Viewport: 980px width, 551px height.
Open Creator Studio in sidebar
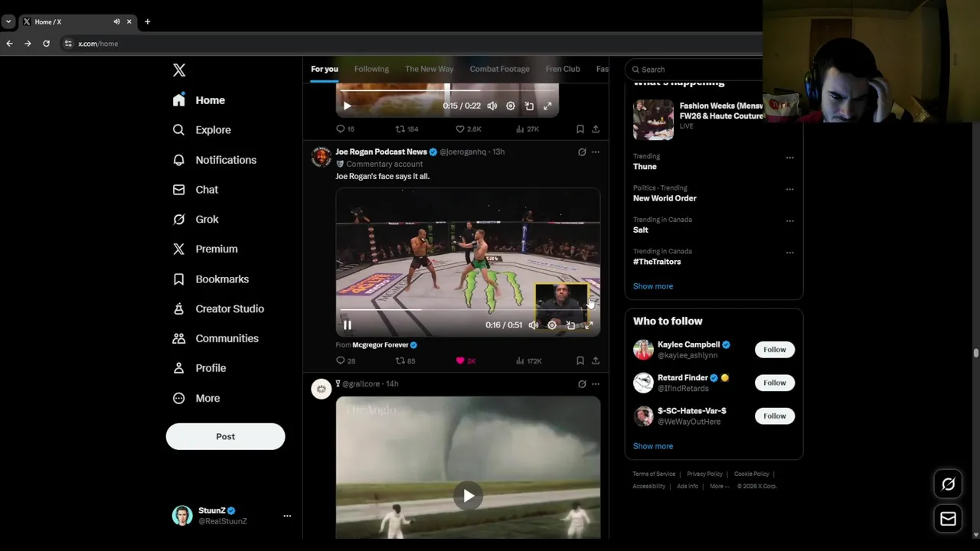[218, 308]
